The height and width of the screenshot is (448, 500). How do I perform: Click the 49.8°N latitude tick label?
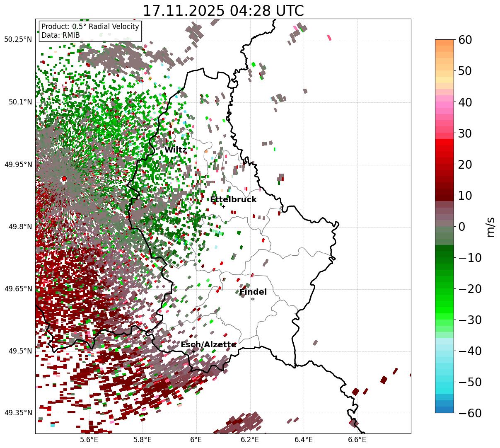tap(20, 227)
